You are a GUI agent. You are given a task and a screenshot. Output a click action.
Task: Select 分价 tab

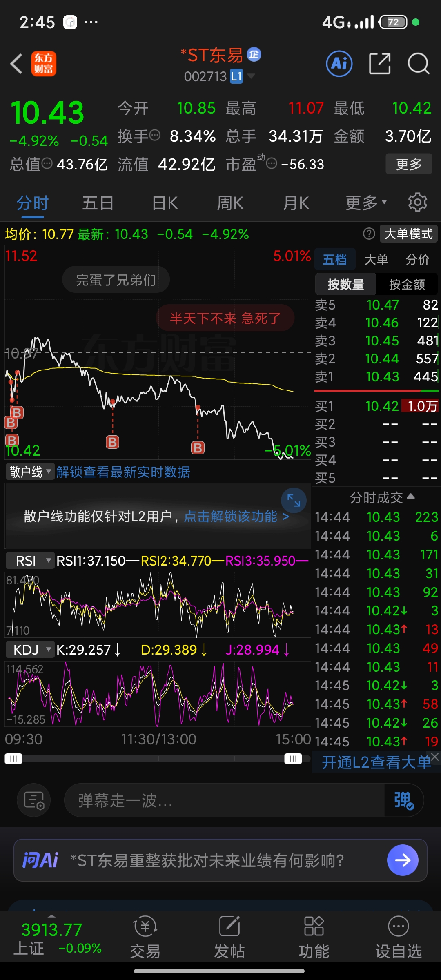coord(417,259)
